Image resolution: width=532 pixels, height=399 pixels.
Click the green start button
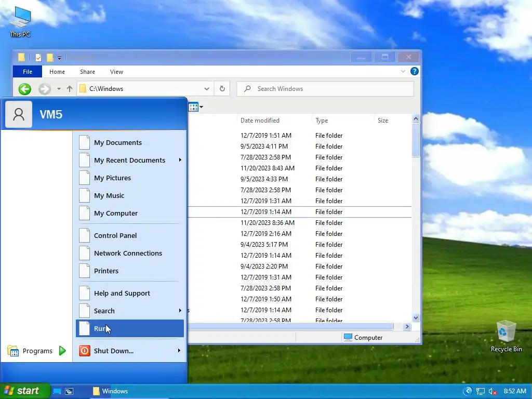pos(25,391)
